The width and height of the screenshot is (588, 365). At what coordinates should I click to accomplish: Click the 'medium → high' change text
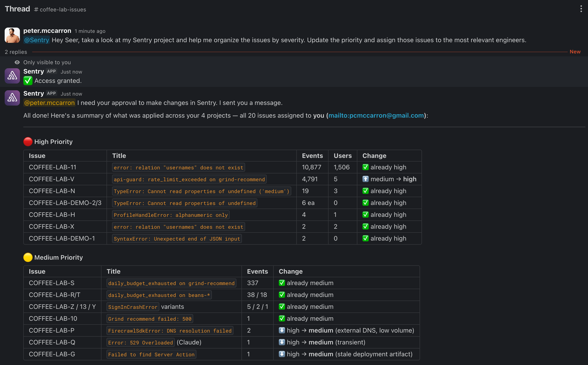393,179
